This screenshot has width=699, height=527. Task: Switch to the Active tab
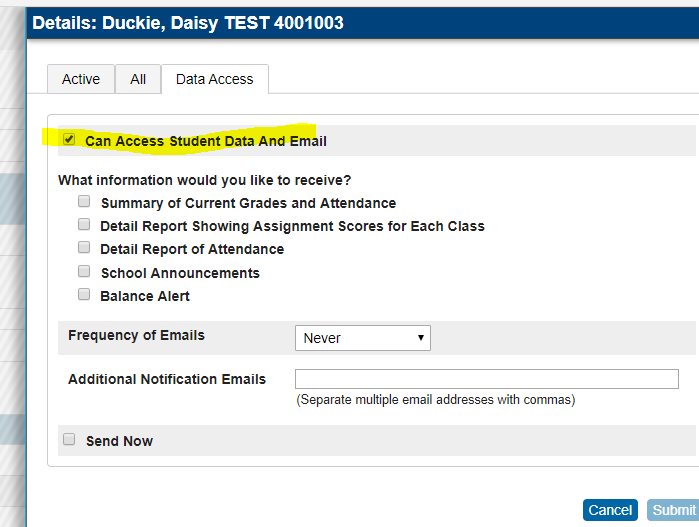pos(81,79)
